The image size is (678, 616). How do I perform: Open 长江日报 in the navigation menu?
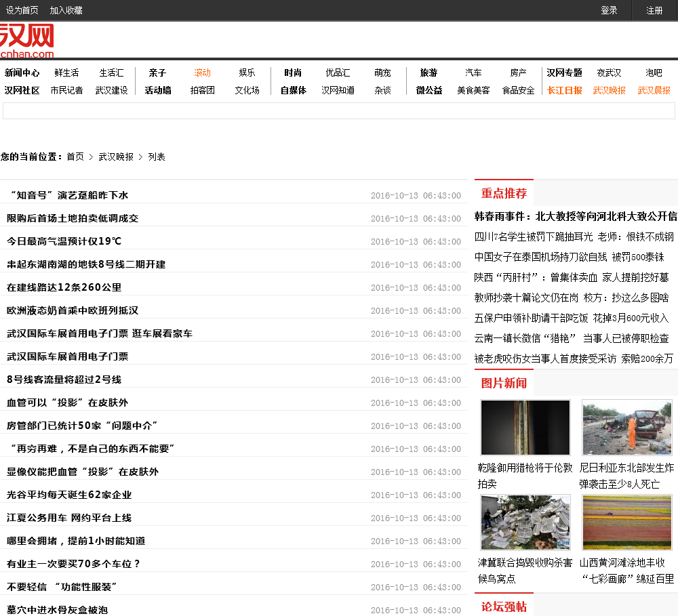tap(564, 90)
